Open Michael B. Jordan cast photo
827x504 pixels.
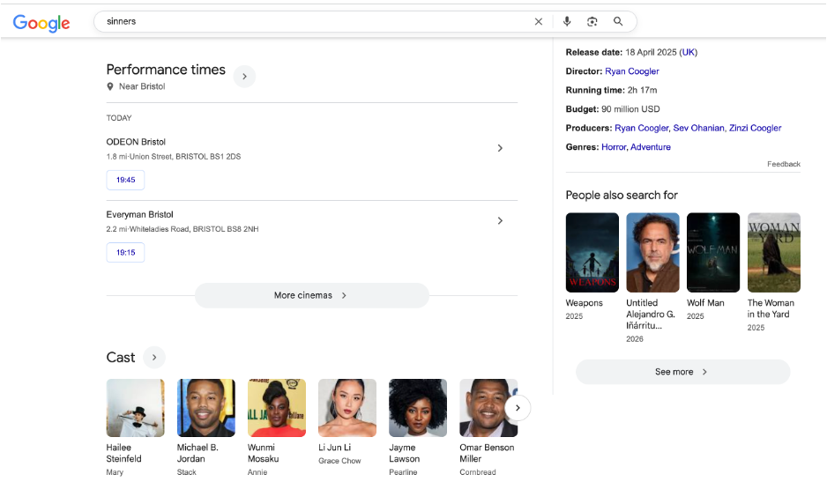[x=205, y=408]
